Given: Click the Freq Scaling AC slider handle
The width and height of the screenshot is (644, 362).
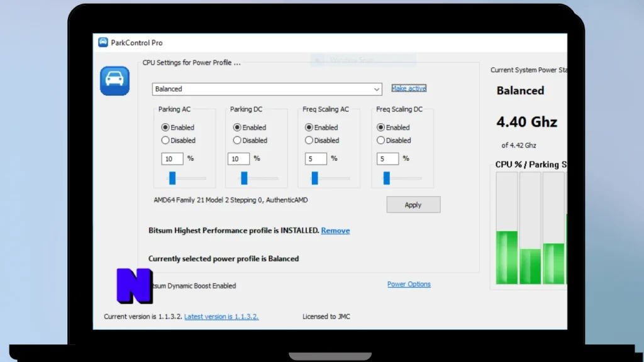Looking at the screenshot, I should [315, 178].
